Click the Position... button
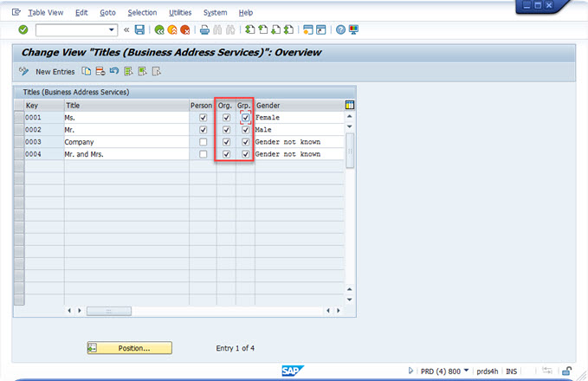 (x=130, y=348)
